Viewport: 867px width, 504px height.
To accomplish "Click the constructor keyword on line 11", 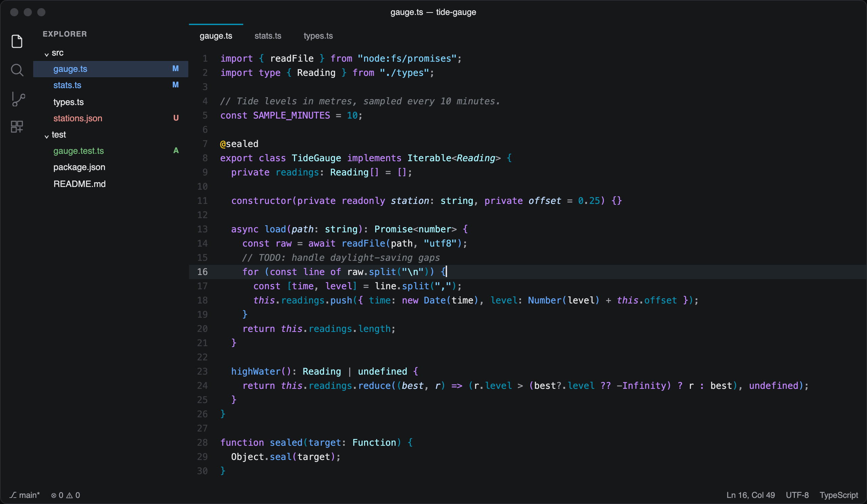I will 261,201.
